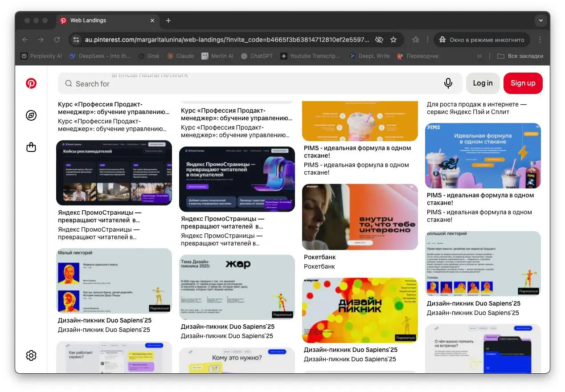565x392 pixels.
Task: Open the Рокетбанк pin thumbnail
Action: [x=360, y=217]
